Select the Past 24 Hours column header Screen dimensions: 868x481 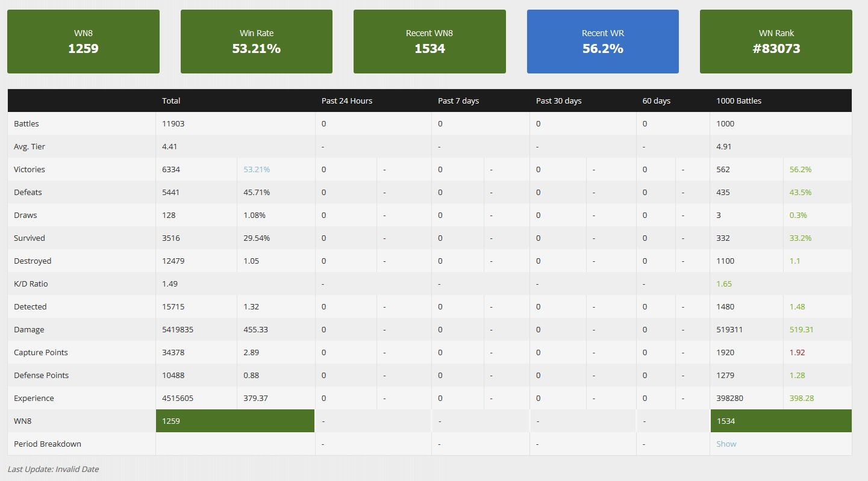pyautogui.click(x=347, y=101)
